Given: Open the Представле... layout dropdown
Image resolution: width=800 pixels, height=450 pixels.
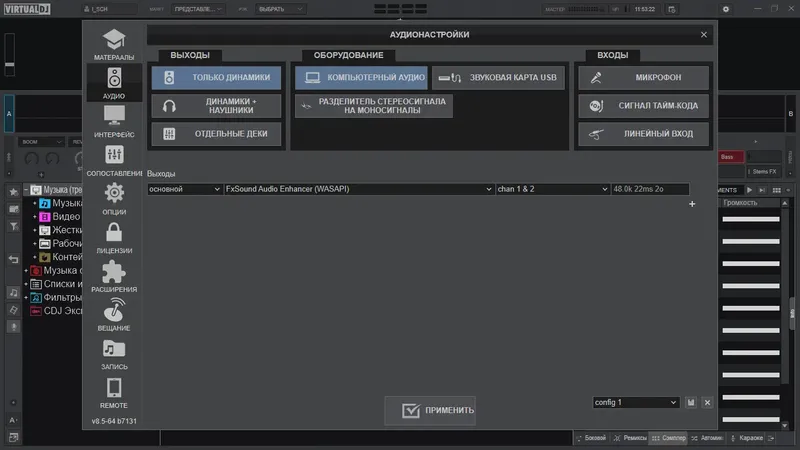Looking at the screenshot, I should [197, 9].
